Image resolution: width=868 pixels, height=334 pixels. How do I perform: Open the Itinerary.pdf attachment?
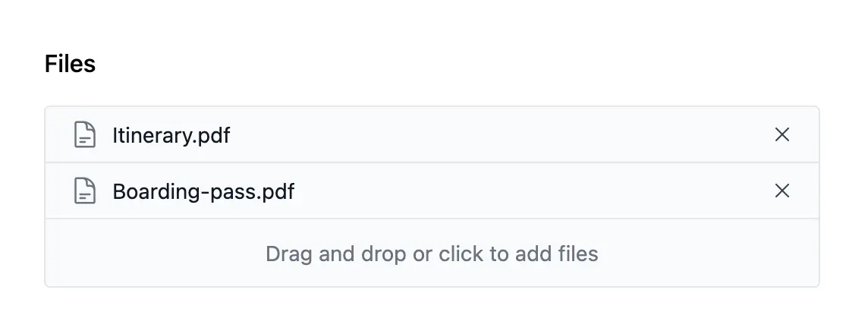point(171,136)
